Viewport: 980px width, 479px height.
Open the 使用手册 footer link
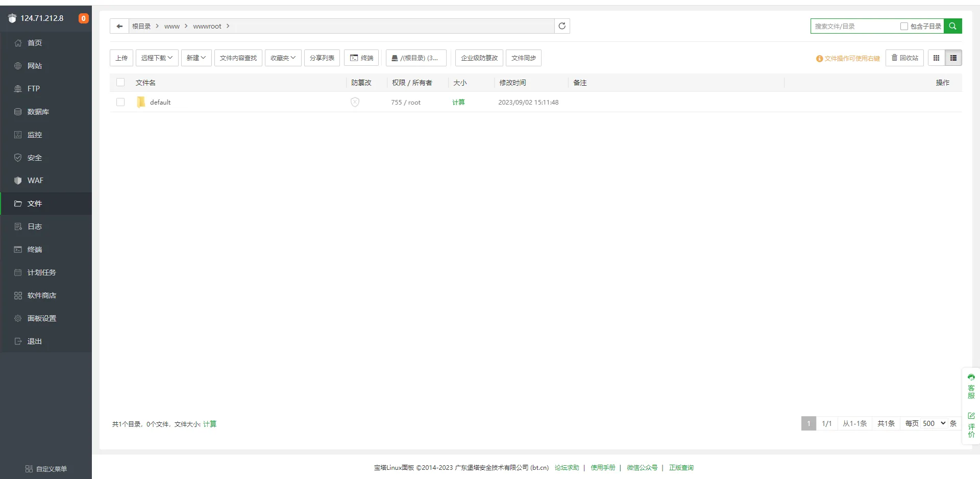click(x=603, y=468)
